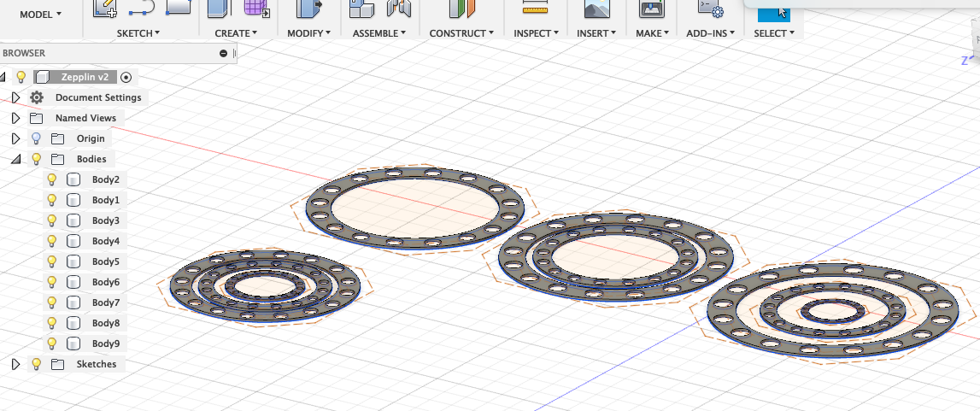Click the New Component icon in the Assemble group
Image resolution: width=980 pixels, height=411 pixels.
(362, 9)
